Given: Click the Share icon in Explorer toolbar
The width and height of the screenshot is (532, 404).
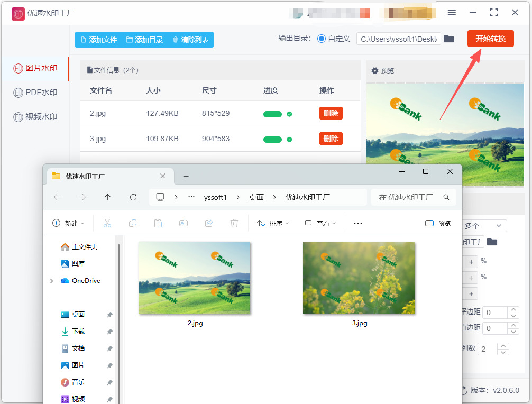Looking at the screenshot, I should (x=209, y=223).
